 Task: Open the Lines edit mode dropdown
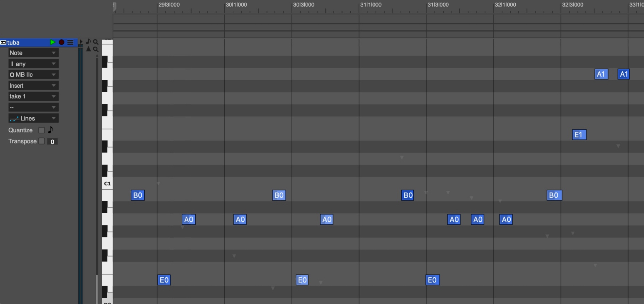click(x=33, y=118)
